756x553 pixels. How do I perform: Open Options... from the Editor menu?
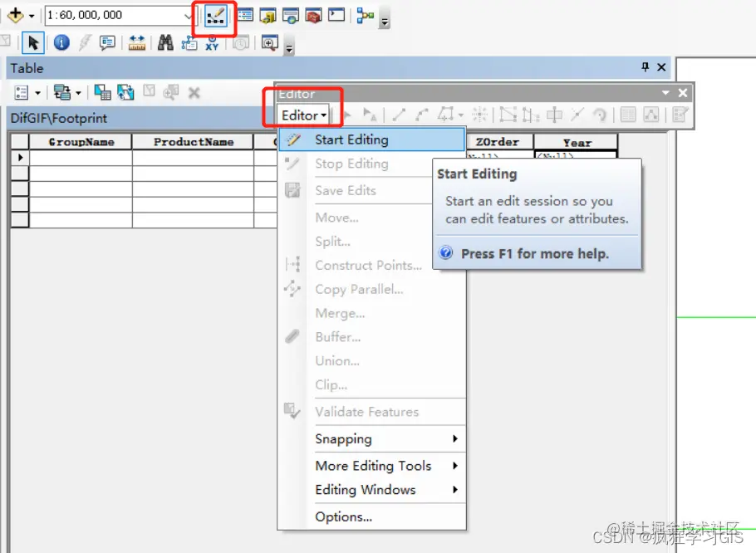[371, 516]
